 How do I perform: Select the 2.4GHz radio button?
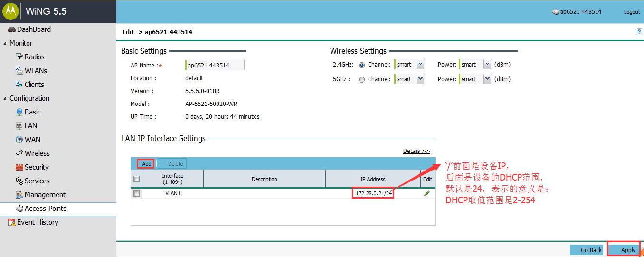[x=362, y=65]
